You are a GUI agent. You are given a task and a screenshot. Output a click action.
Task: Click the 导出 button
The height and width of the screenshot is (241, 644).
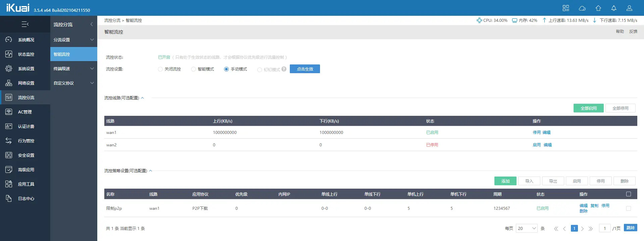553,181
